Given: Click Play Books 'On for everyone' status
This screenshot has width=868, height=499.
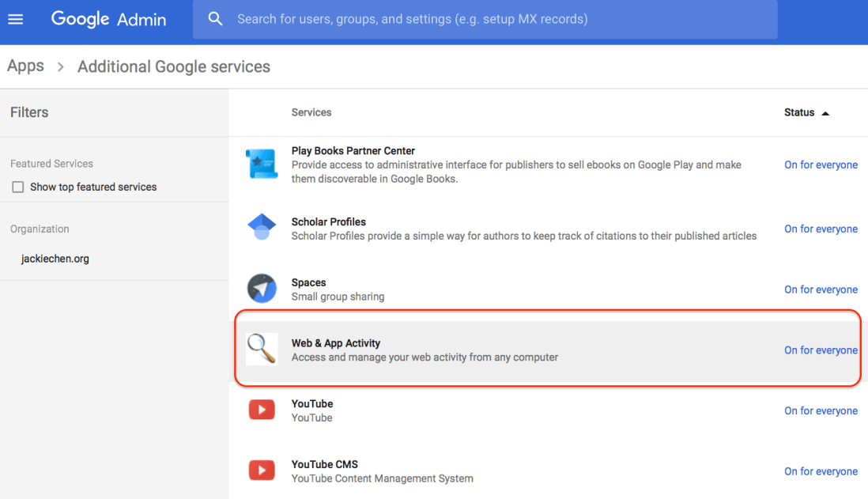Looking at the screenshot, I should coord(821,164).
